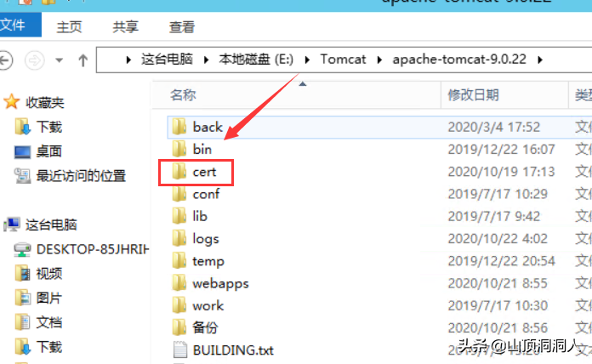Select the work folder icon
Image resolution: width=592 pixels, height=364 pixels.
(179, 305)
